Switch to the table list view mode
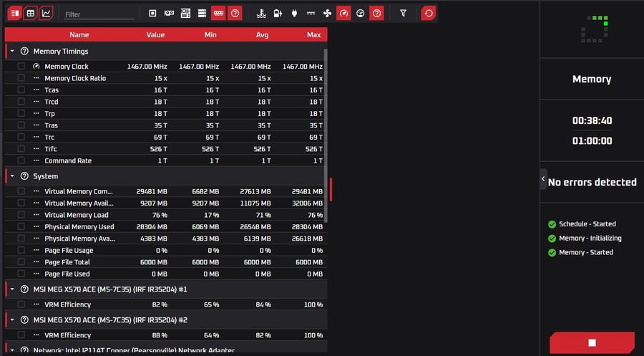The width and height of the screenshot is (644, 356). coord(15,14)
